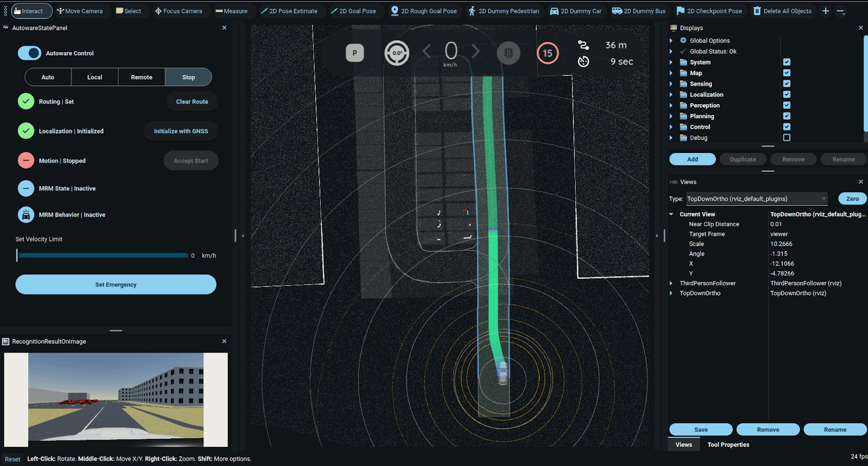This screenshot has width=868, height=466.
Task: Select the 2D Dummy Car tool
Action: coord(576,11)
